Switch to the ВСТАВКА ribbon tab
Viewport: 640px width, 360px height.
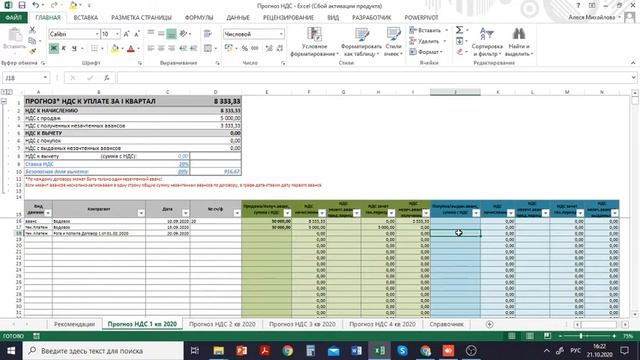[86, 18]
